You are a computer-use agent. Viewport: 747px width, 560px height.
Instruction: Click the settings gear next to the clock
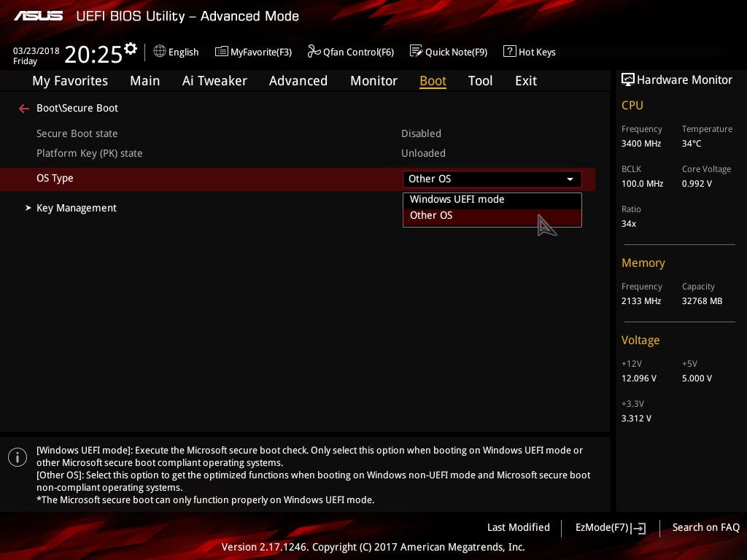130,48
